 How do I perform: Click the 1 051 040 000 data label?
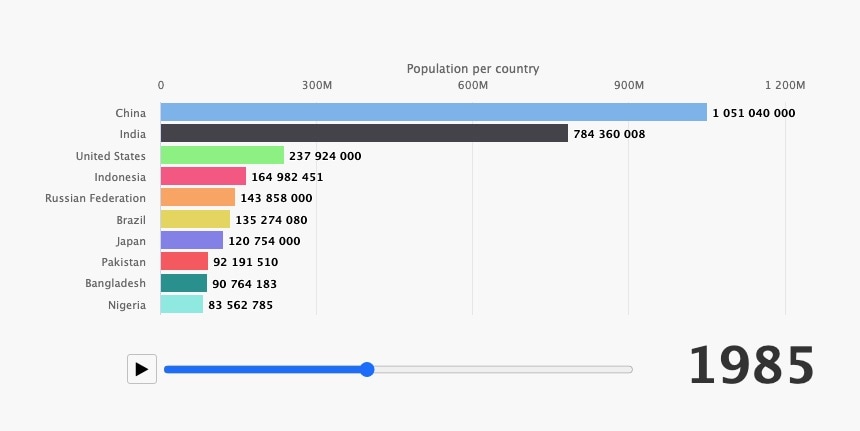coord(754,113)
